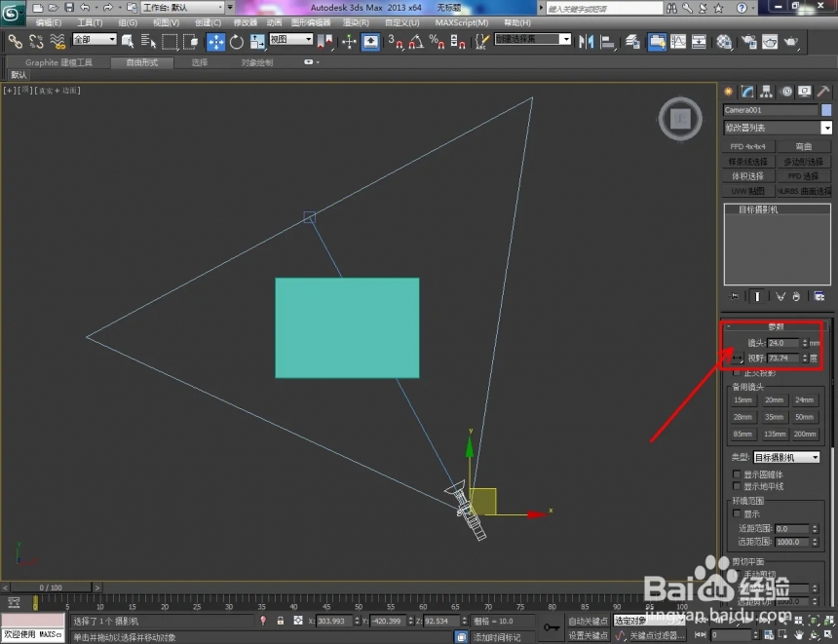The height and width of the screenshot is (644, 838).
Task: Select the Bind to Space Warp tool
Action: coord(57,41)
